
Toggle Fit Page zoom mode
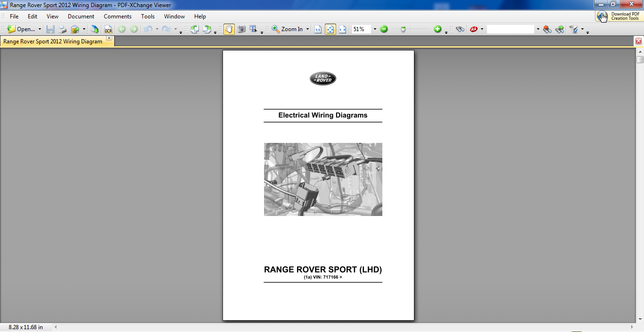[330, 29]
